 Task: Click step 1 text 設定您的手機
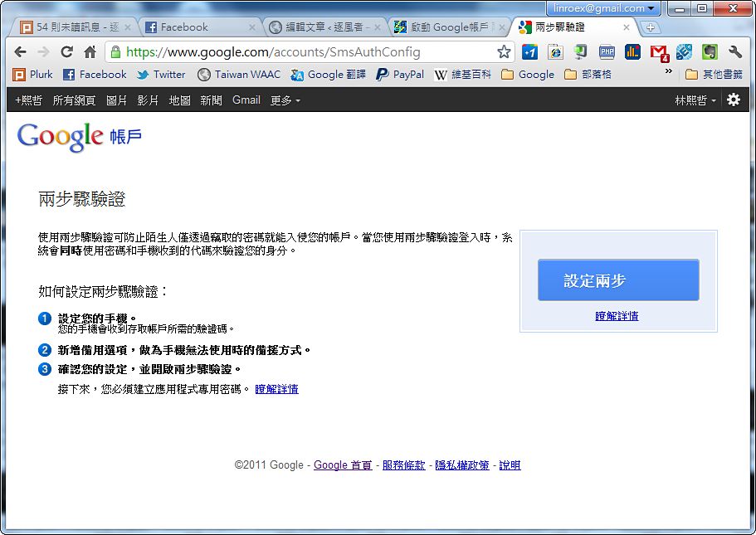[x=97, y=319]
